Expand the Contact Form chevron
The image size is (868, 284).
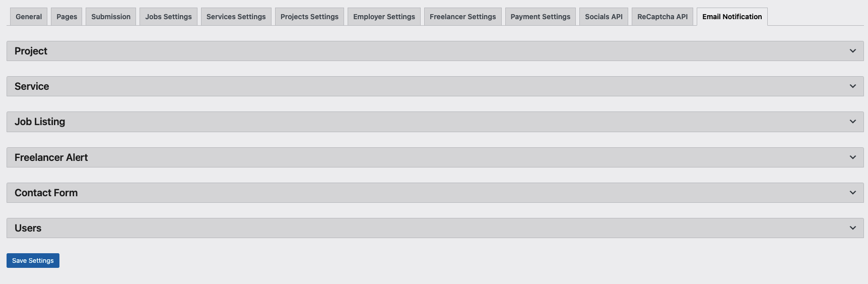click(852, 193)
